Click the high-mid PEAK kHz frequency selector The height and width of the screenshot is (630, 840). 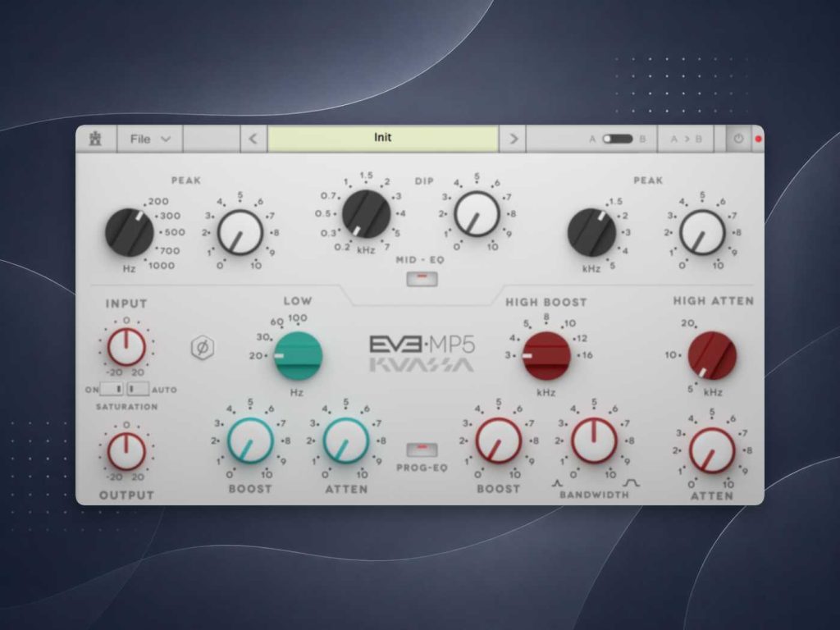[592, 232]
